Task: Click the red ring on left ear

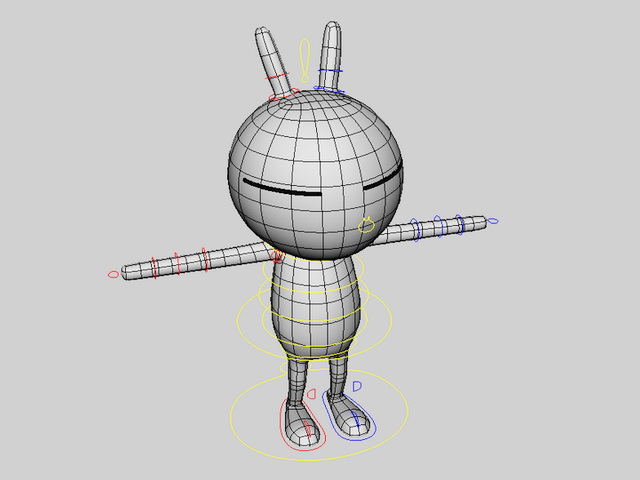Action: pyautogui.click(x=277, y=76)
